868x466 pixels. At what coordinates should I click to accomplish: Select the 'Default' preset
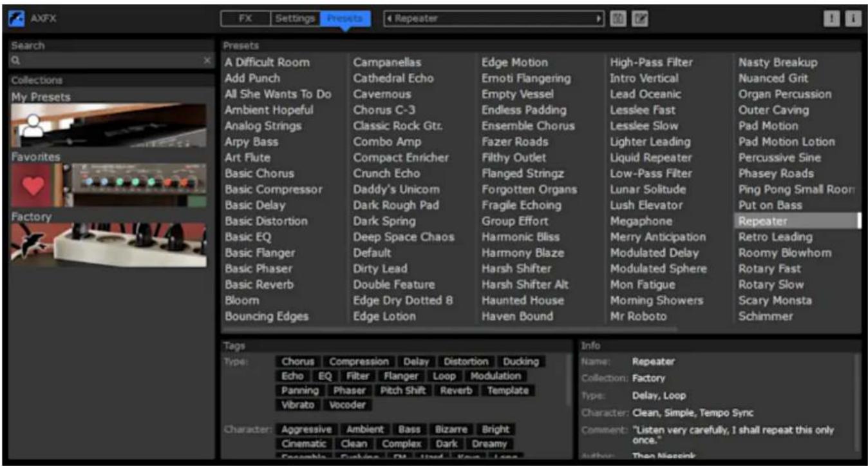coord(372,253)
